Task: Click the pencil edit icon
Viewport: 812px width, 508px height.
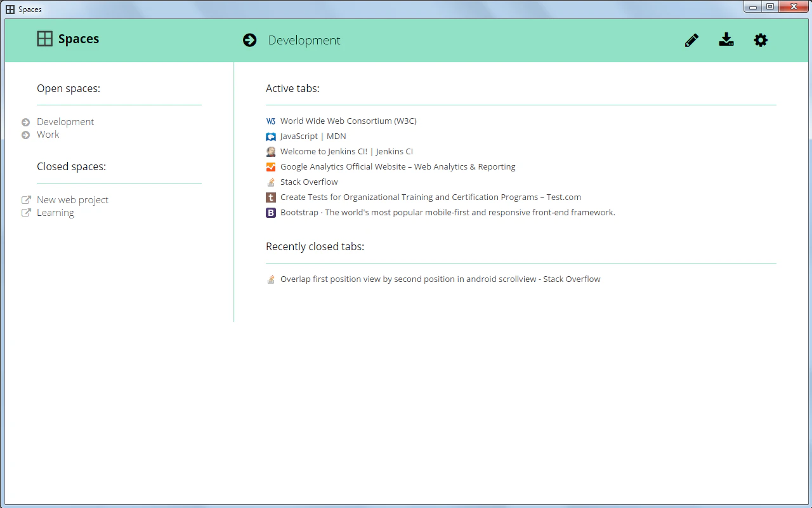Action: point(691,40)
